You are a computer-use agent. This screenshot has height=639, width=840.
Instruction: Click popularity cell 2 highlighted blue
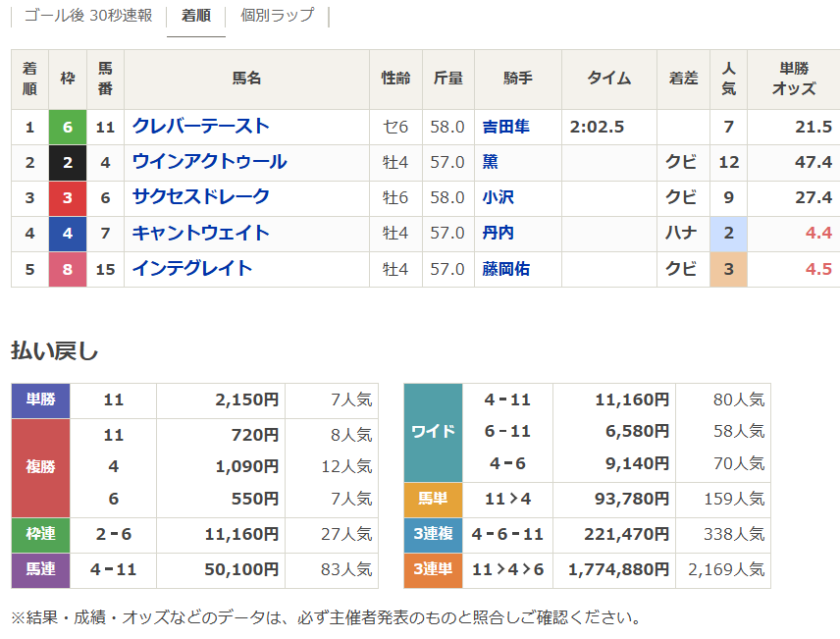coord(728,234)
